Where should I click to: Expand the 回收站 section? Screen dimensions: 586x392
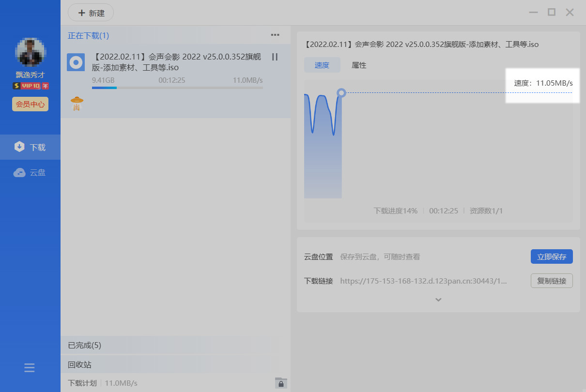(175, 364)
